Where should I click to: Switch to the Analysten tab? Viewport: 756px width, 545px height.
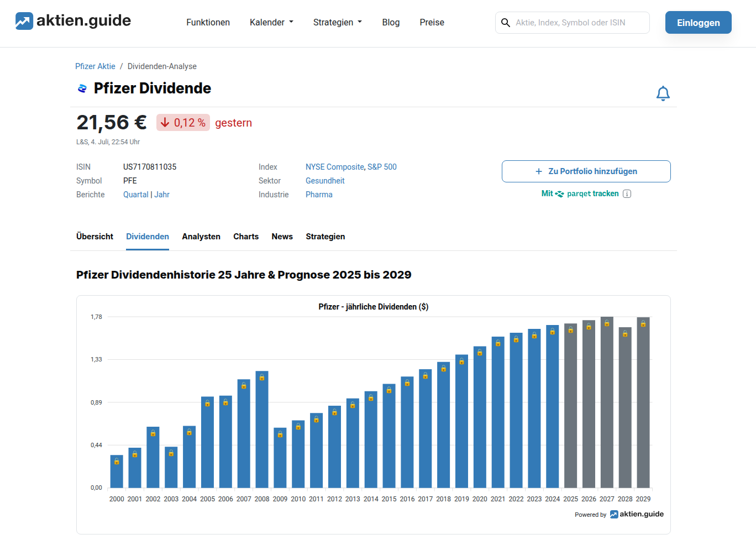[x=201, y=237]
